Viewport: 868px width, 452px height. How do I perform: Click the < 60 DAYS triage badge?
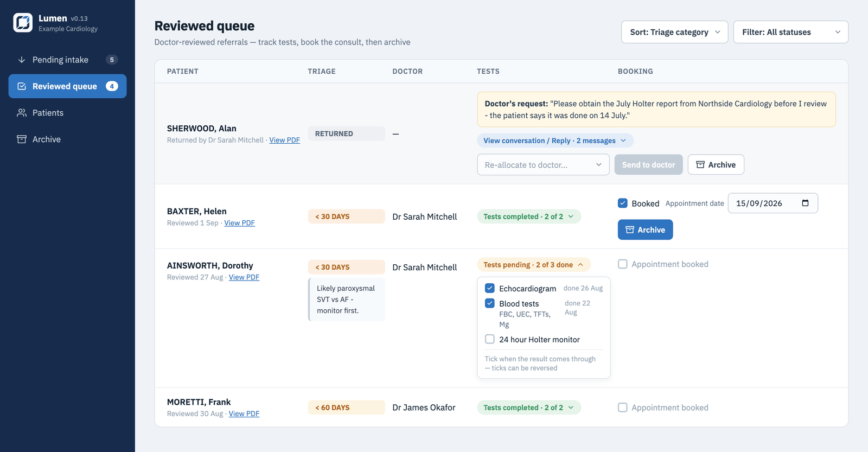347,408
